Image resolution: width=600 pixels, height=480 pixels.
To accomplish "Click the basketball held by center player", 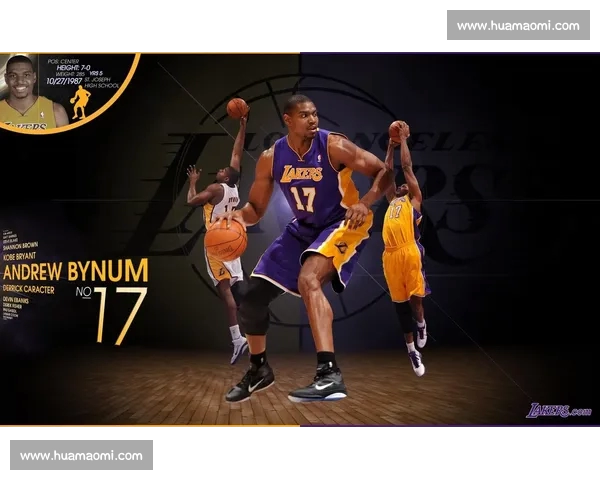I will pyautogui.click(x=225, y=239).
